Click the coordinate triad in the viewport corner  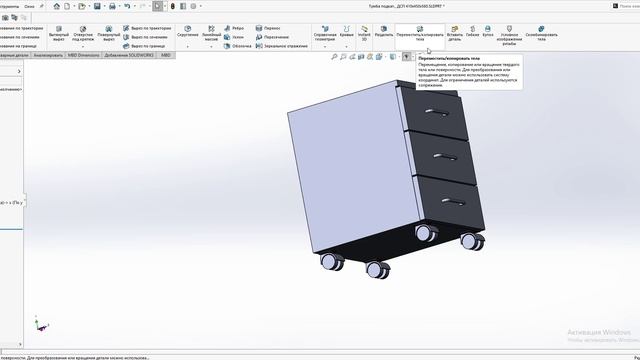[41, 324]
